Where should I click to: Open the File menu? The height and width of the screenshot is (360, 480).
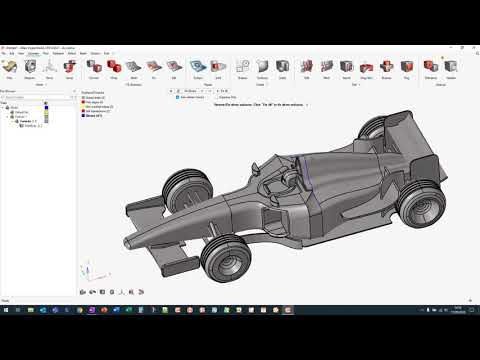[4, 53]
